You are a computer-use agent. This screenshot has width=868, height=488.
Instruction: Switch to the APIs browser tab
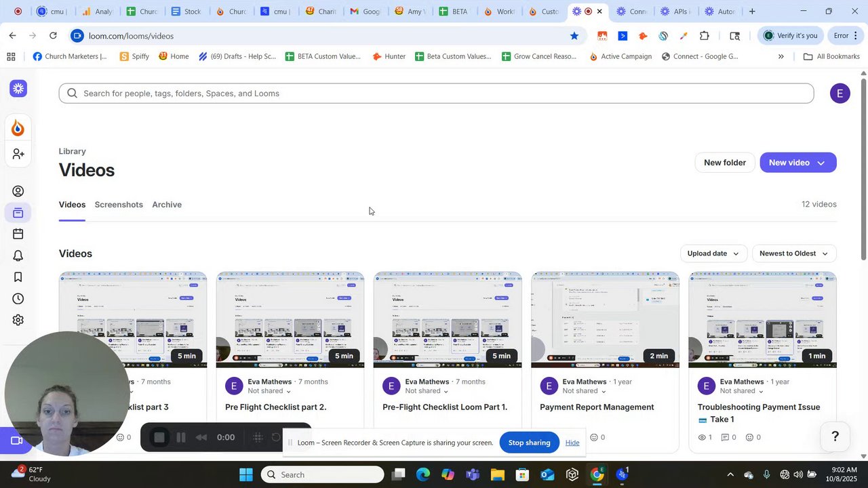(675, 12)
